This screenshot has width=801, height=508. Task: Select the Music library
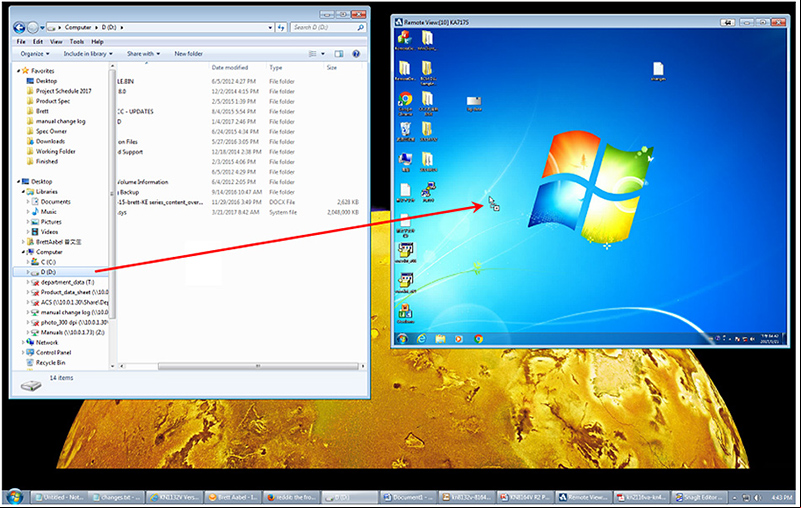(49, 212)
